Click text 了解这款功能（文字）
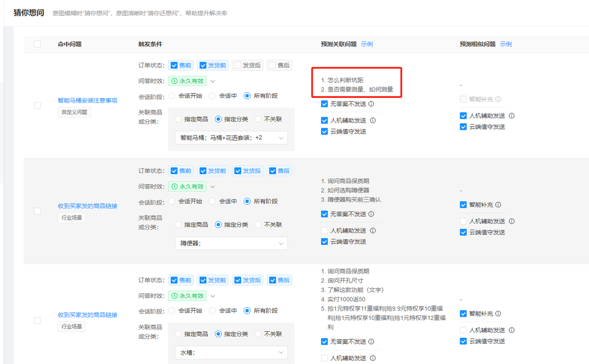 356,290
